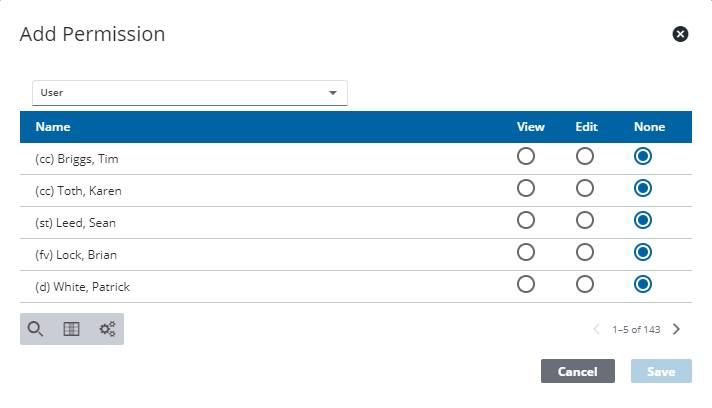Click the search magnifier icon
The height and width of the screenshot is (408, 712).
pyautogui.click(x=35, y=329)
